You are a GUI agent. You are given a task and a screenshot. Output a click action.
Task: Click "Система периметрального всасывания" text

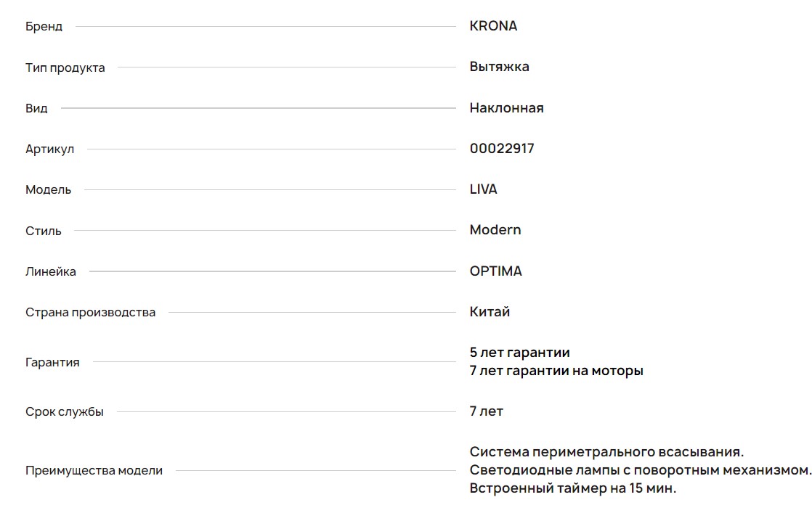click(x=606, y=452)
